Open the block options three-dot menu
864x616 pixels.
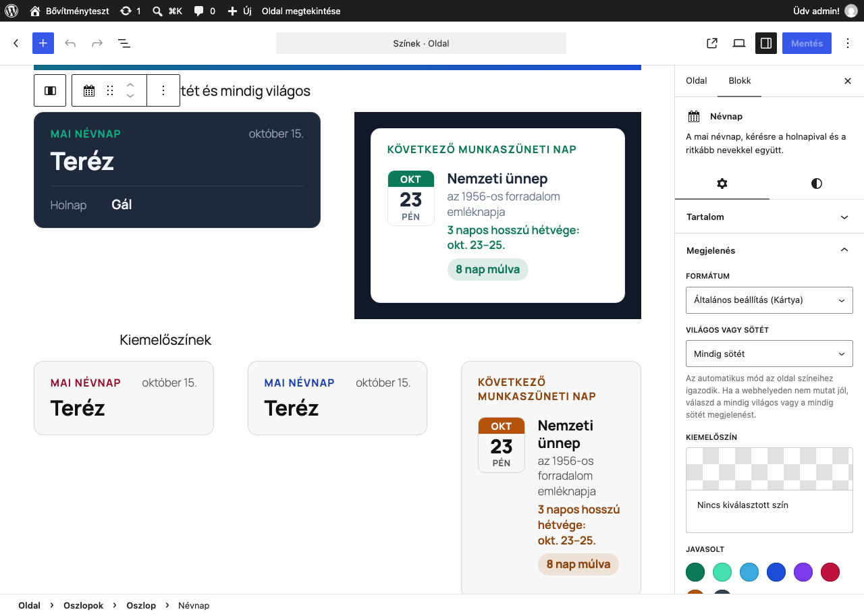(x=163, y=90)
